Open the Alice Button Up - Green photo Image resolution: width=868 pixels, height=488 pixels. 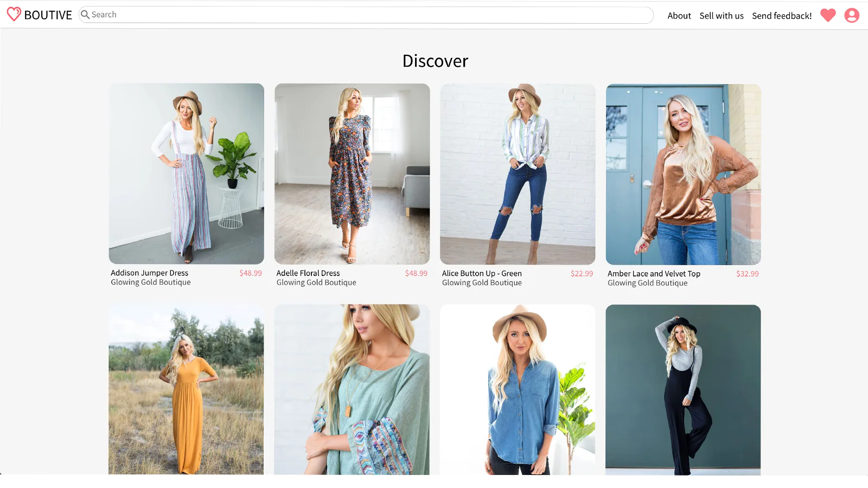(518, 174)
